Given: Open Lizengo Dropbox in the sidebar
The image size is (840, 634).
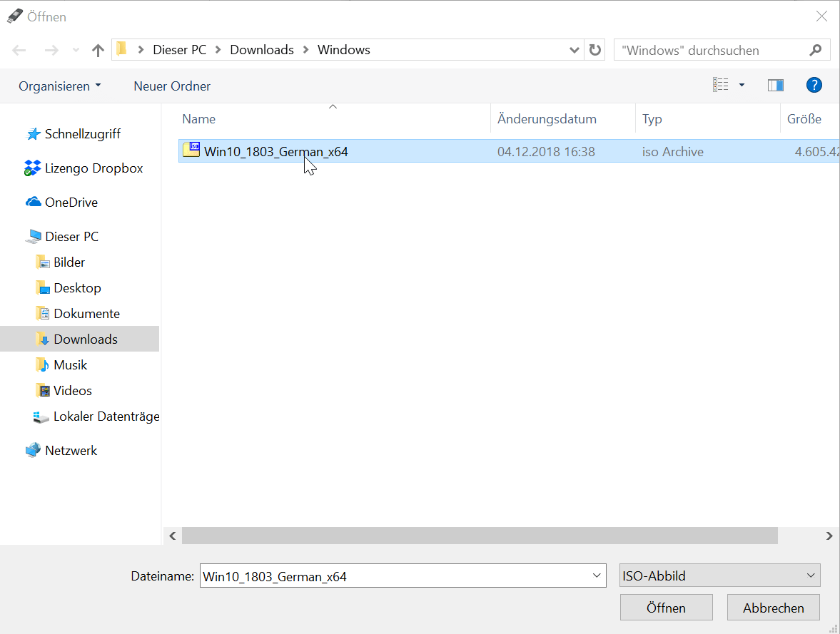Looking at the screenshot, I should (93, 168).
